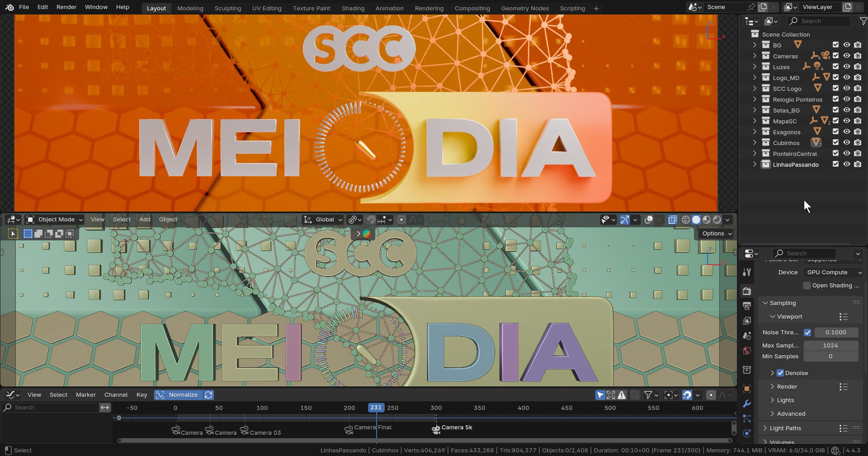Expand the Cameras collection

pos(755,56)
